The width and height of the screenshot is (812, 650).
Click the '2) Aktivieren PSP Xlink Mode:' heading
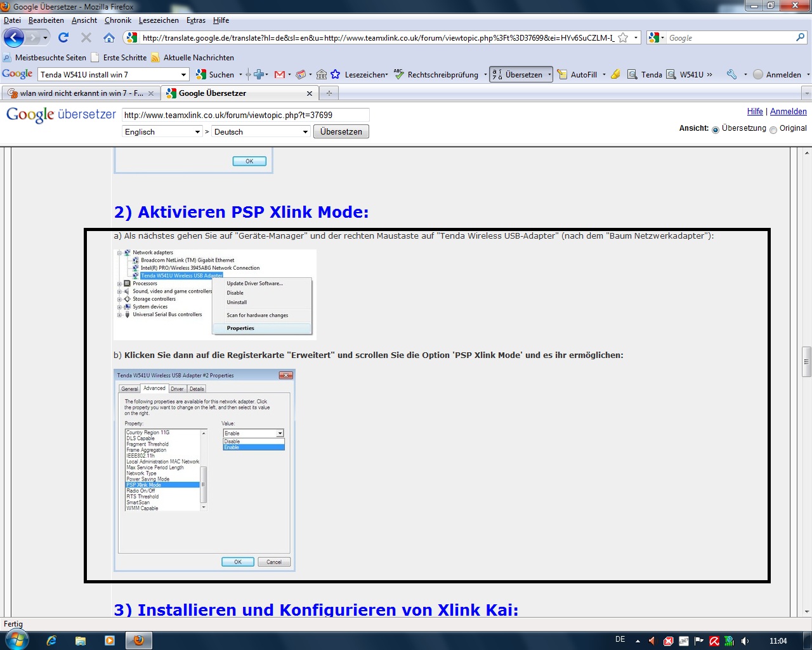tap(241, 212)
